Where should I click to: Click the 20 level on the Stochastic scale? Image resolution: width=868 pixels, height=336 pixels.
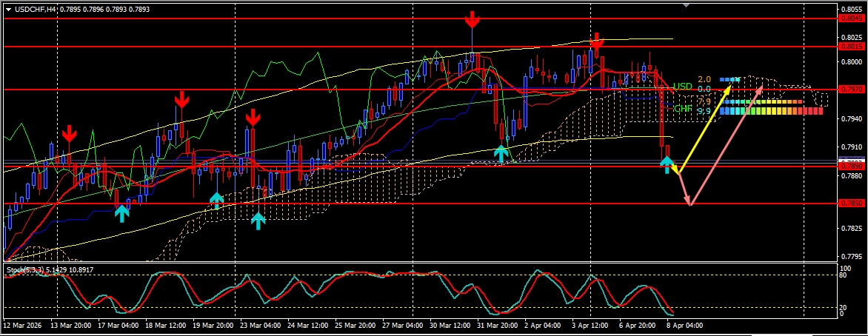click(x=844, y=307)
